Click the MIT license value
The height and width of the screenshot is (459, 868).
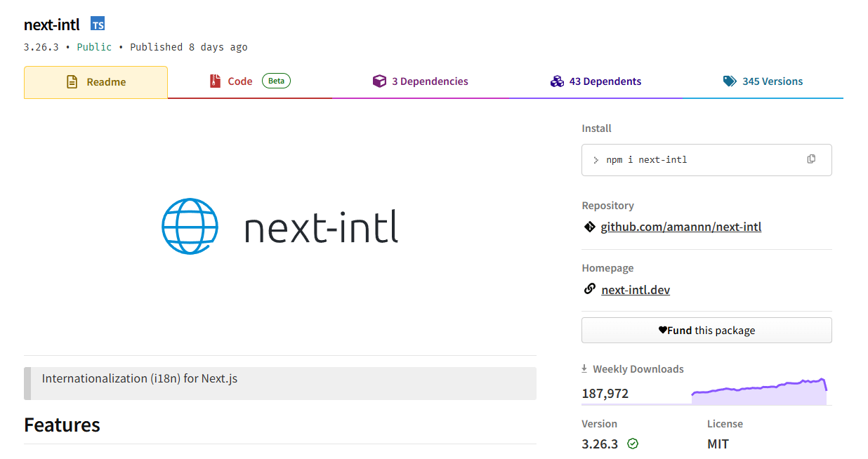[x=718, y=444]
